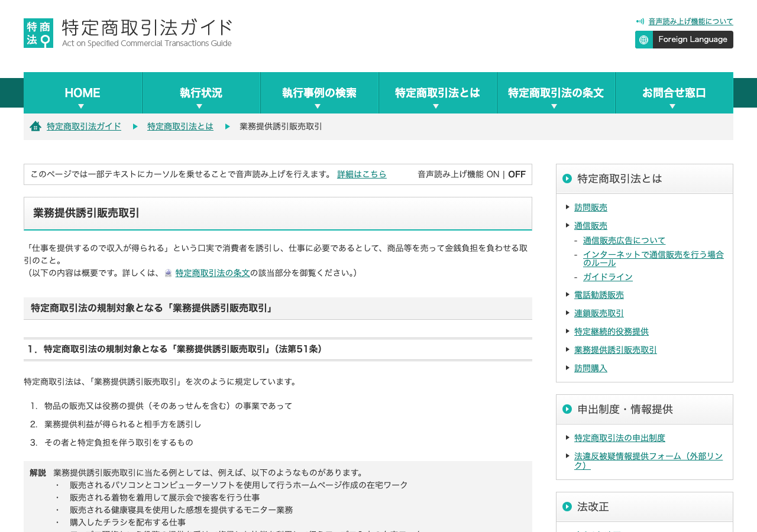Turn audio reading ON
Screen dimensions: 757x532
[493, 174]
